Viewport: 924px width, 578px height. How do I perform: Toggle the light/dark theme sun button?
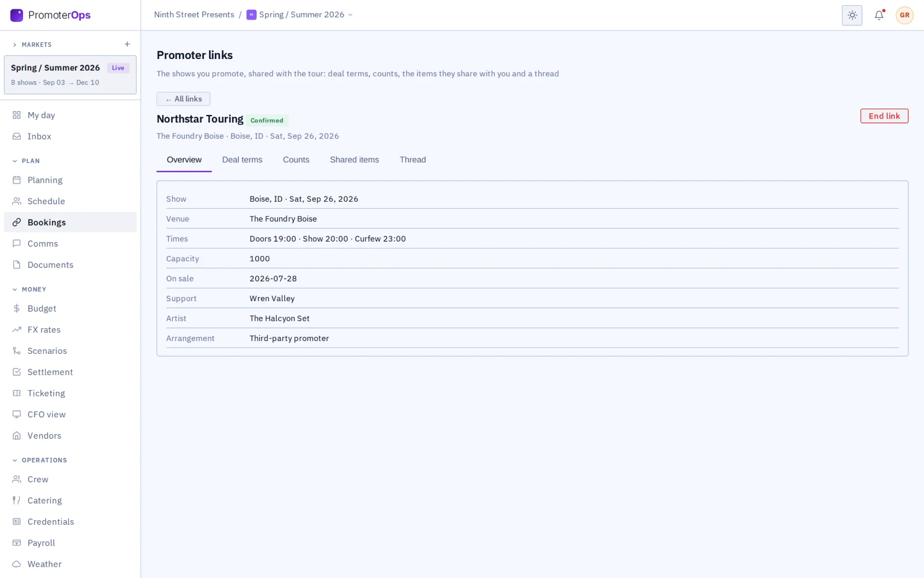click(x=852, y=15)
